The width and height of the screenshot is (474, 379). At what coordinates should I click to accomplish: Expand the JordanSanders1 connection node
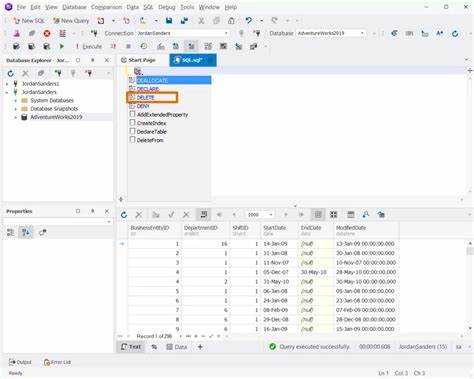pos(7,84)
